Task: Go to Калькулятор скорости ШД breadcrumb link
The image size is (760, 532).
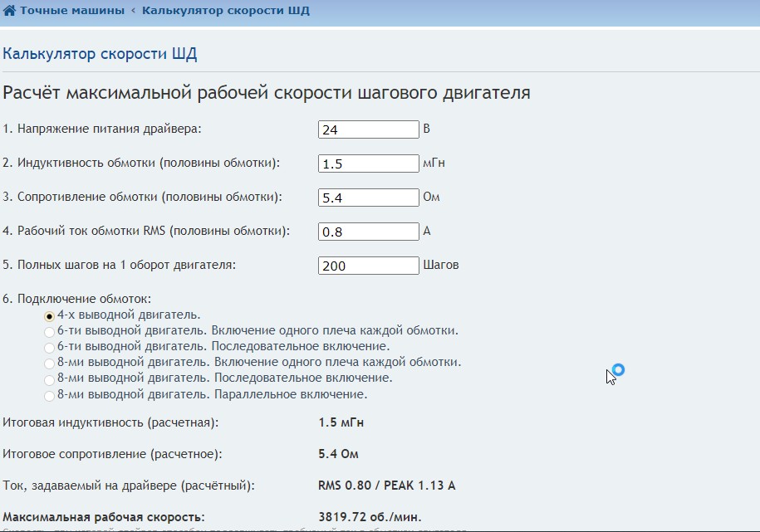Action: (226, 11)
